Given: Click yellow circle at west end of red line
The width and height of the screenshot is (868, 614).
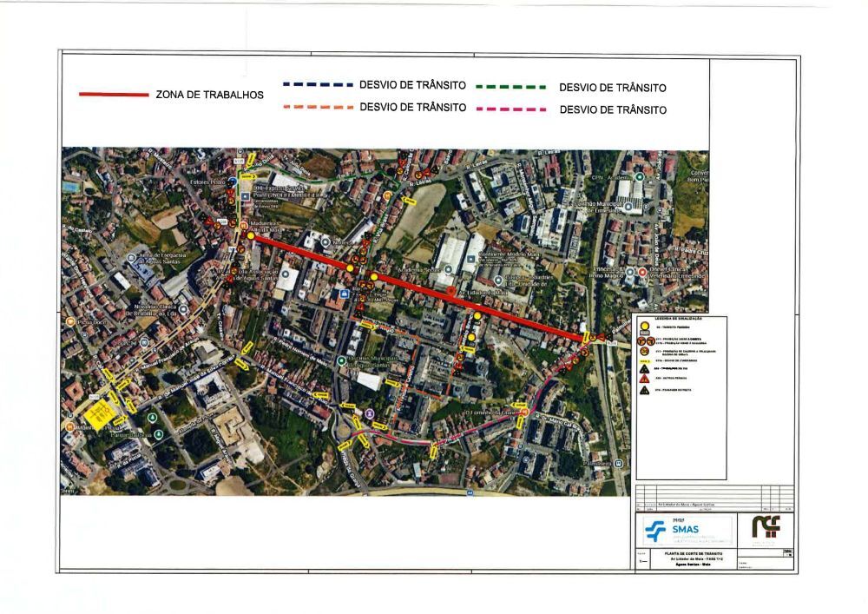Looking at the screenshot, I should click(251, 236).
